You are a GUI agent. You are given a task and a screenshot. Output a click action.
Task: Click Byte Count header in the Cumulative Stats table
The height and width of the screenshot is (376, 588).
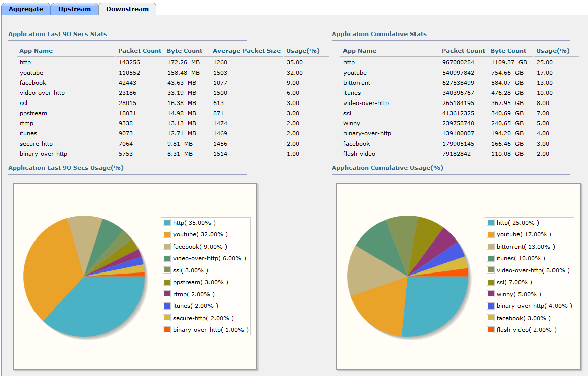click(508, 51)
